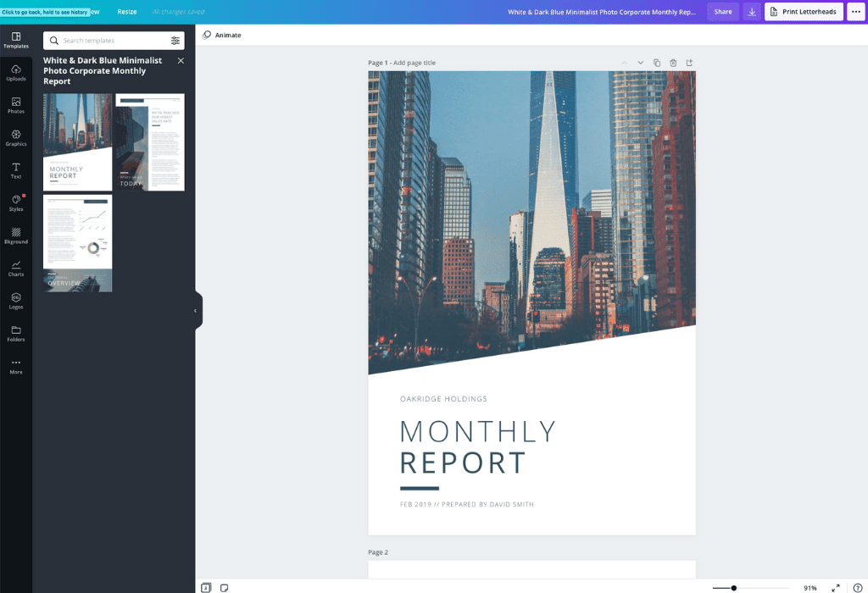
Task: Delete Page 1 with the trash icon
Action: pyautogui.click(x=672, y=62)
